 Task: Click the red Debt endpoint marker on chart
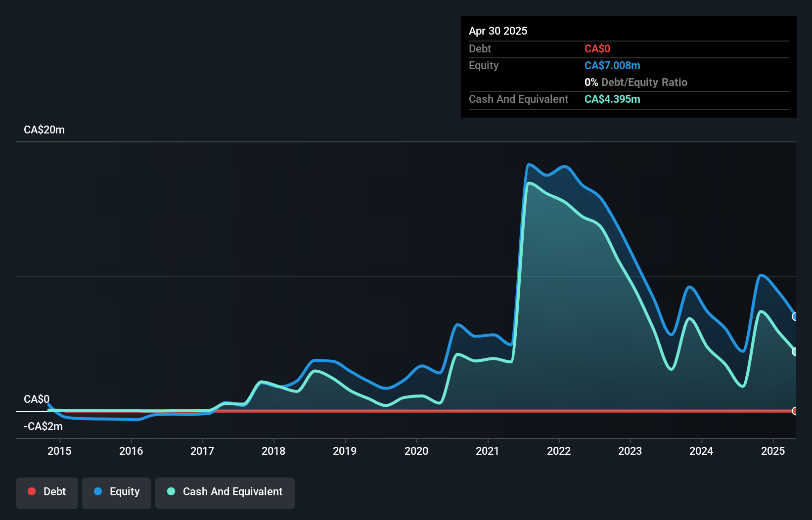(x=795, y=410)
